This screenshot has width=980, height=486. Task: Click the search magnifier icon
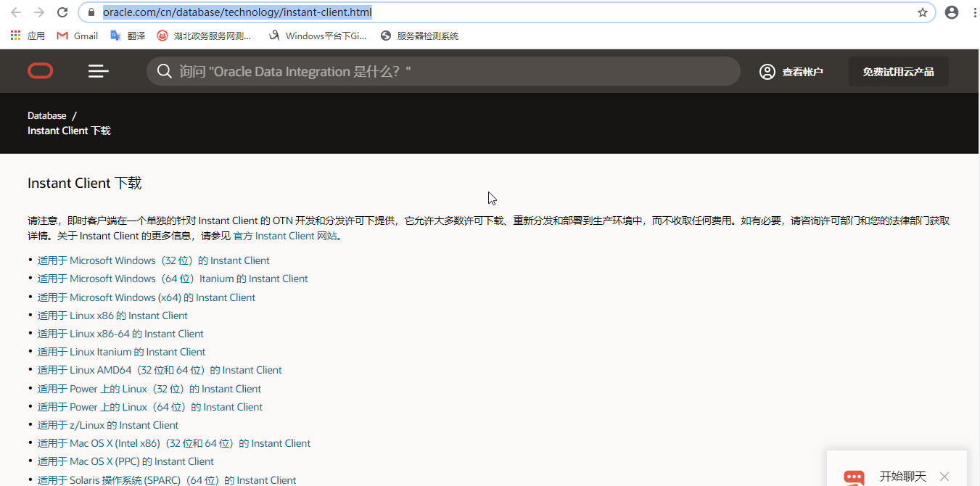pos(164,70)
